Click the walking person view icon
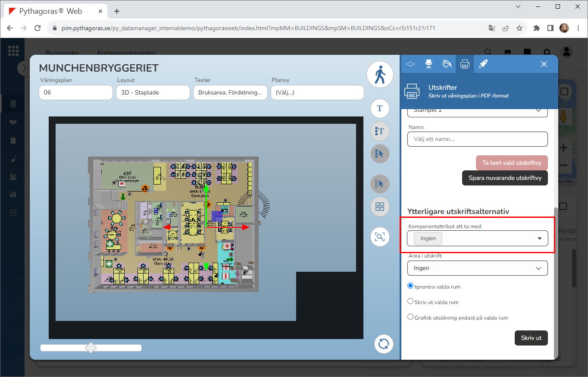 click(380, 75)
